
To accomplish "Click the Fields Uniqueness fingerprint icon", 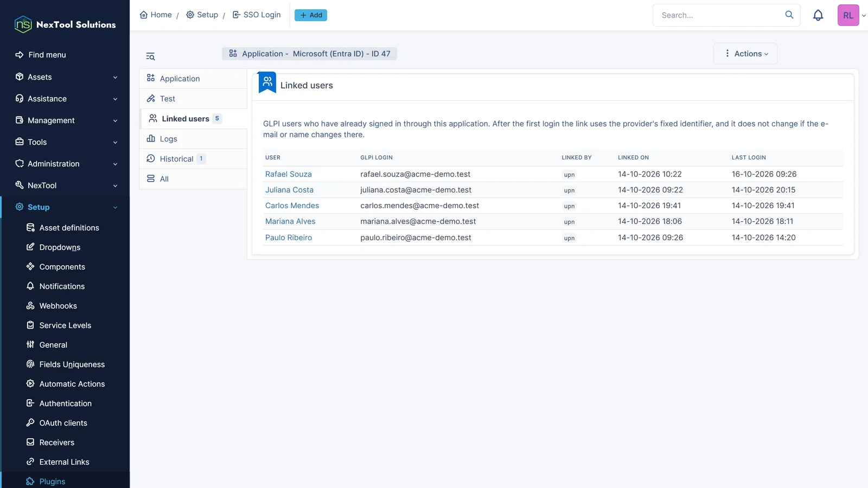I will pos(30,364).
